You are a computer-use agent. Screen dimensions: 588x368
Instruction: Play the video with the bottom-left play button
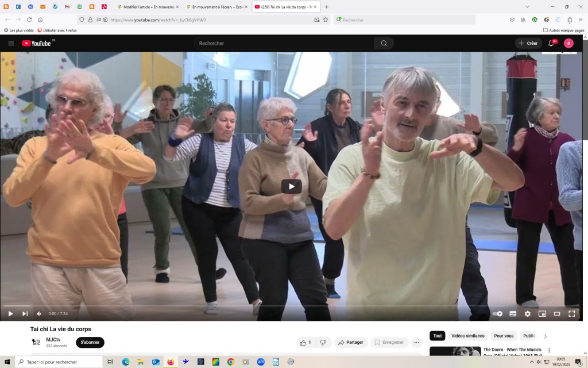pyautogui.click(x=10, y=313)
